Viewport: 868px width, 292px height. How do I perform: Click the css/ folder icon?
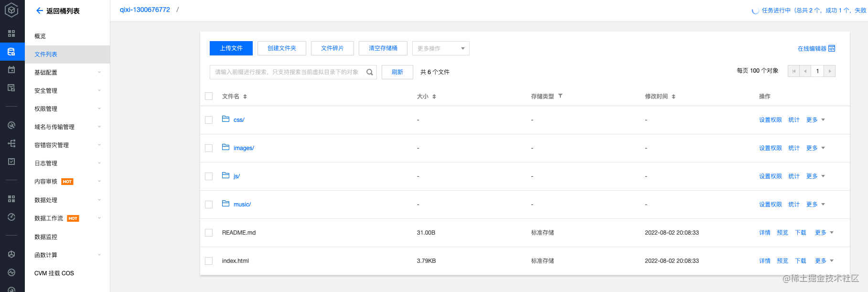[226, 119]
